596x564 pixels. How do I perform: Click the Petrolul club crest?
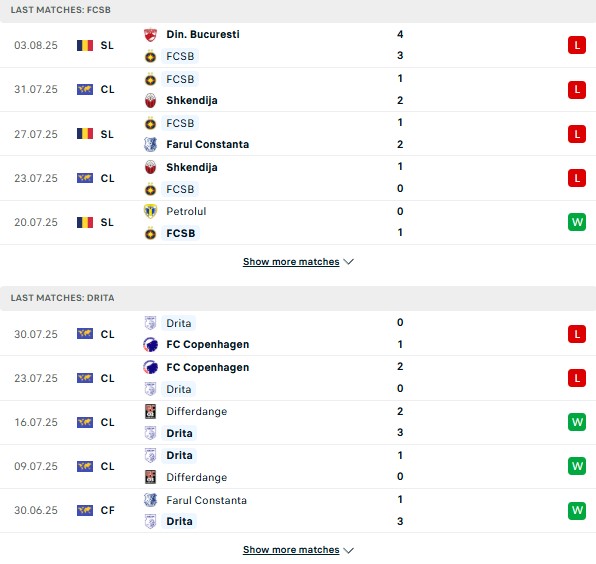[151, 211]
